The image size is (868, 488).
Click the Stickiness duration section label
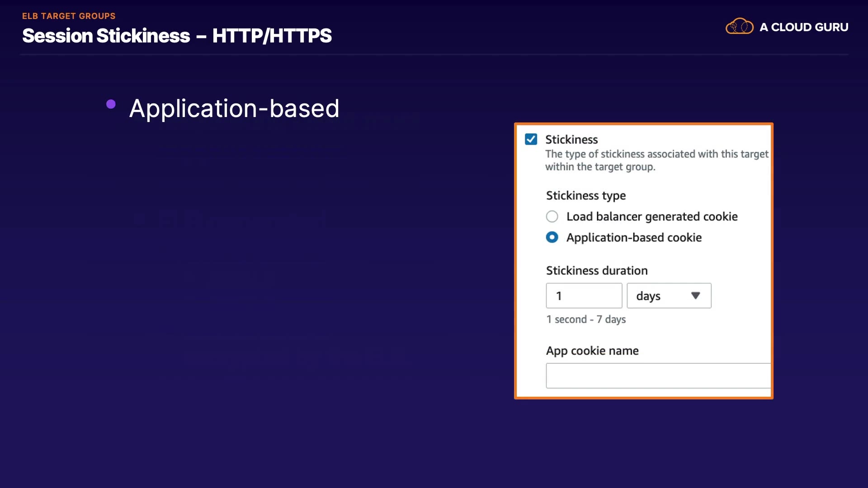pyautogui.click(x=597, y=271)
